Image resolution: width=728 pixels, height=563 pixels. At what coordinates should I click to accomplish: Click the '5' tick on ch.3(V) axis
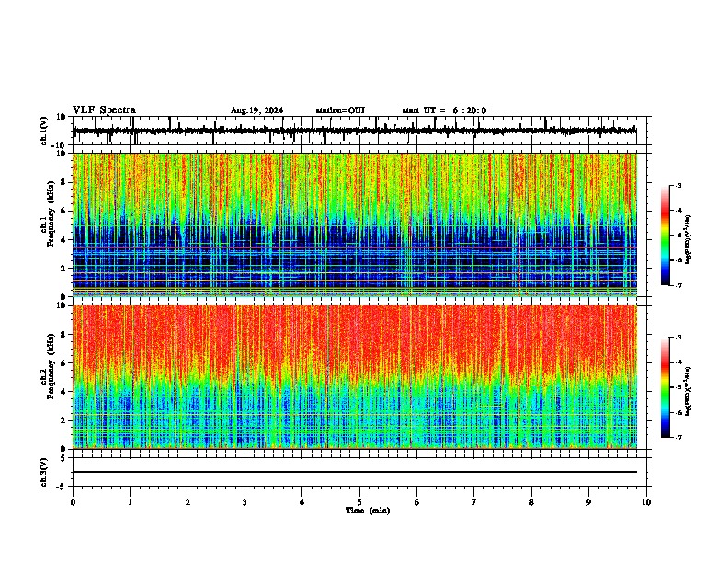tap(63, 458)
